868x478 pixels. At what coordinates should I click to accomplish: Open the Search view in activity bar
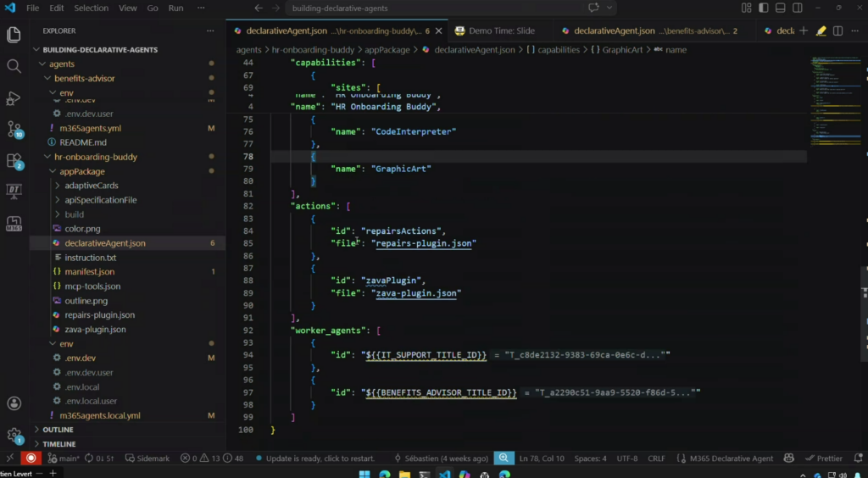coord(14,66)
